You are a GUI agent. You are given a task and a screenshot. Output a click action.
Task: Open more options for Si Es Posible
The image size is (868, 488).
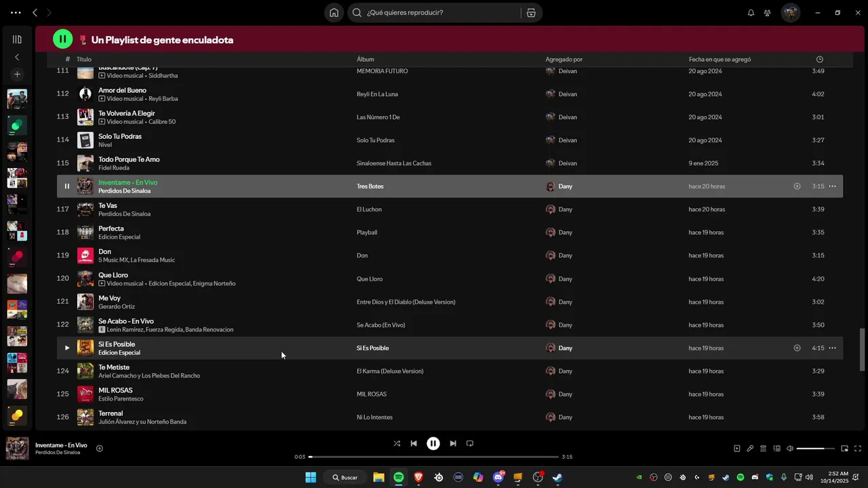click(x=832, y=348)
